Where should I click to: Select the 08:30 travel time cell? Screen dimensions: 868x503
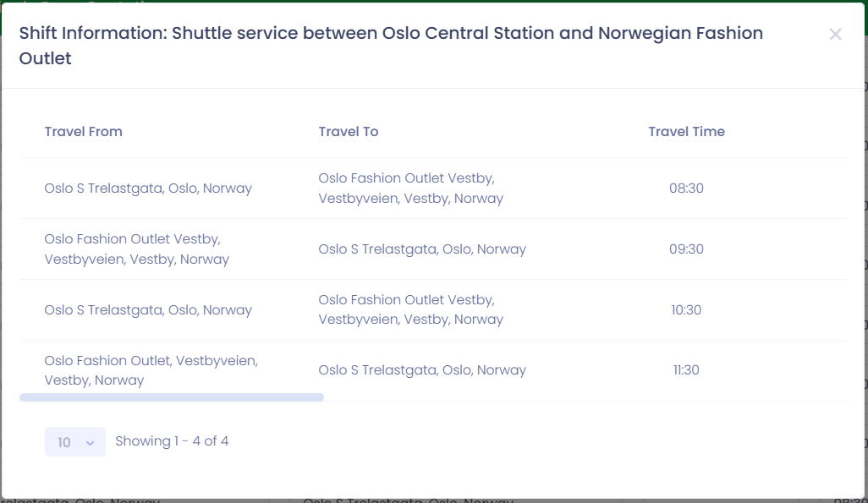click(686, 189)
